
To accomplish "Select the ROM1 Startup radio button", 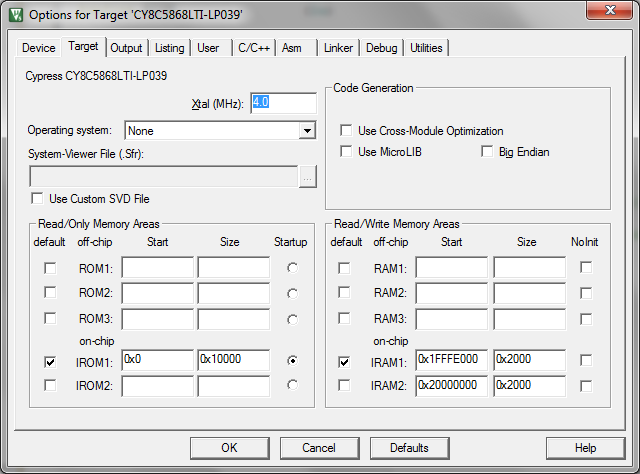I will coord(292,268).
